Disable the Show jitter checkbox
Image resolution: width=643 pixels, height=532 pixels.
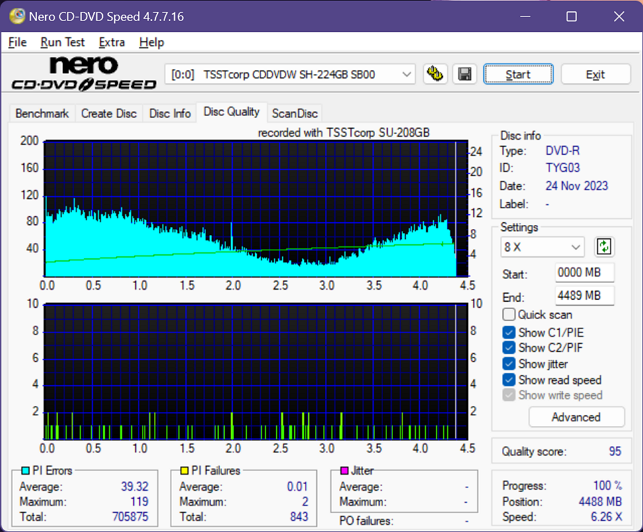click(x=508, y=364)
